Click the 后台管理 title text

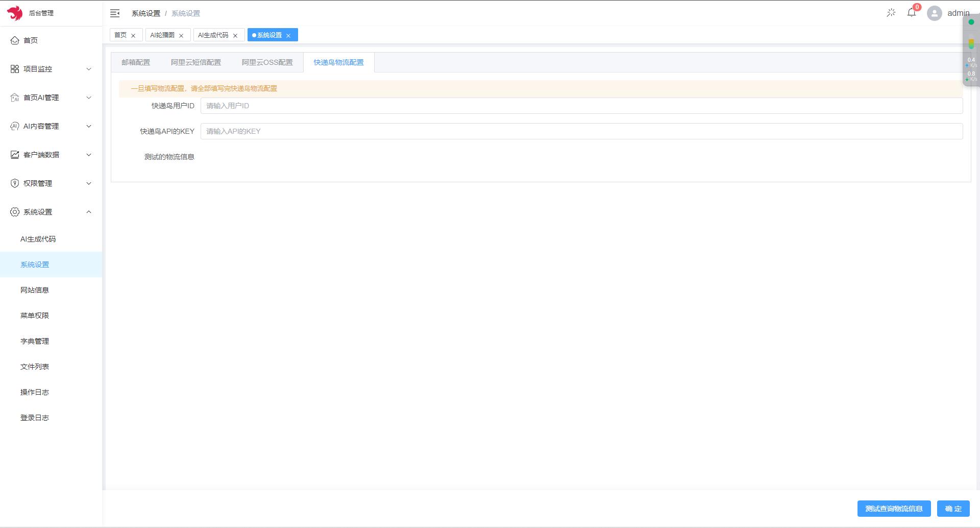click(x=41, y=13)
